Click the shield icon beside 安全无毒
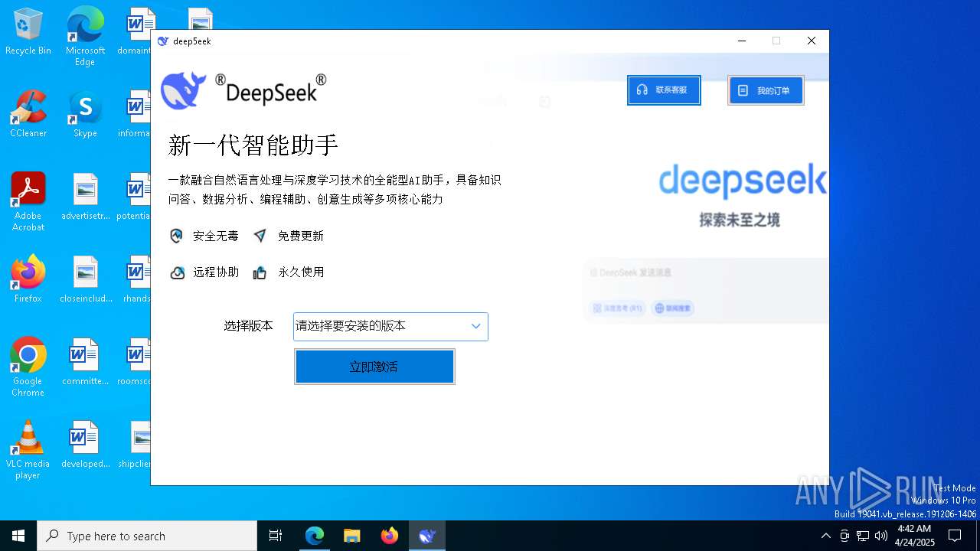Screen dimensions: 980x551 tap(177, 236)
